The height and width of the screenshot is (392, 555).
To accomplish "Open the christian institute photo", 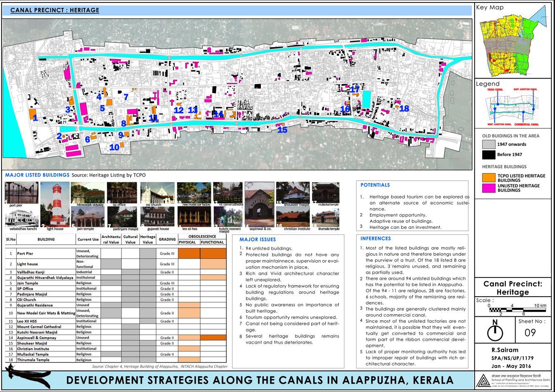I will click(x=293, y=216).
